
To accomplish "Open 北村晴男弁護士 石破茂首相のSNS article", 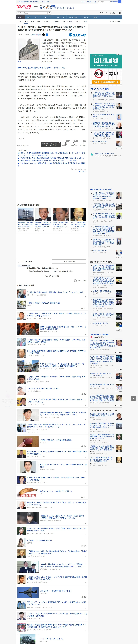I will click(x=56, y=377).
